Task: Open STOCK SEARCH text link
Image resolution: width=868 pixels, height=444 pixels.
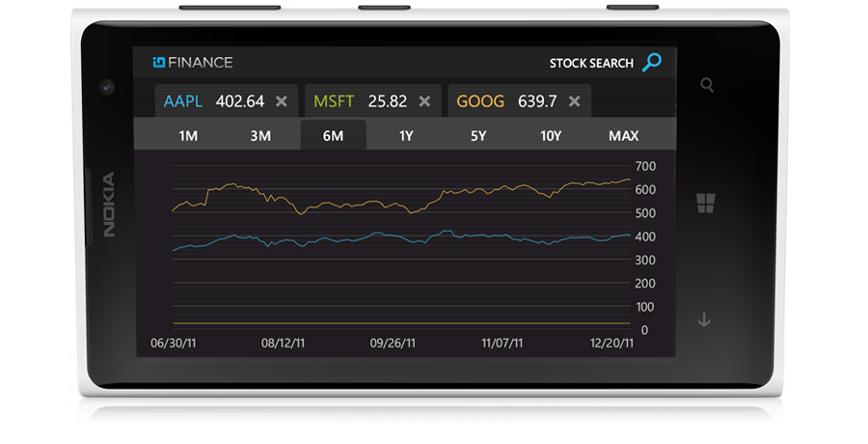Action: tap(591, 63)
